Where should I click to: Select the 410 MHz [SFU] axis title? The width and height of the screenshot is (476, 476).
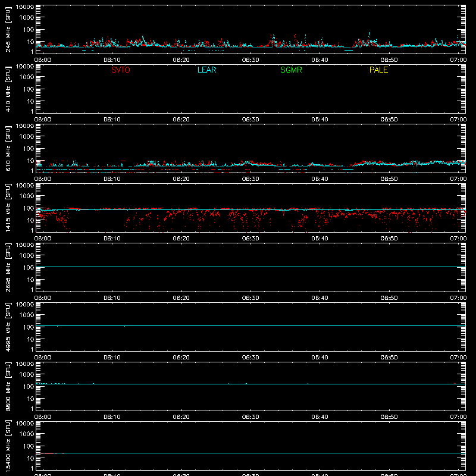click(x=8, y=89)
